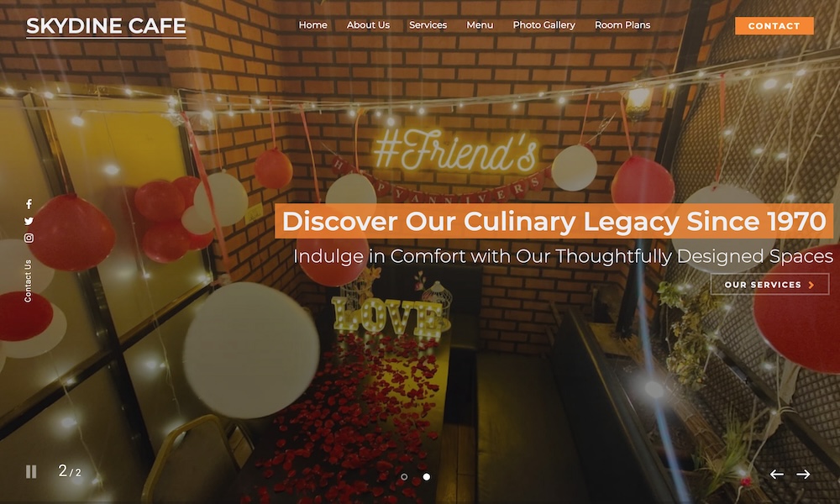Click the chevron in Our Services button
Screen dimensions: 840x504
pyautogui.click(x=811, y=285)
